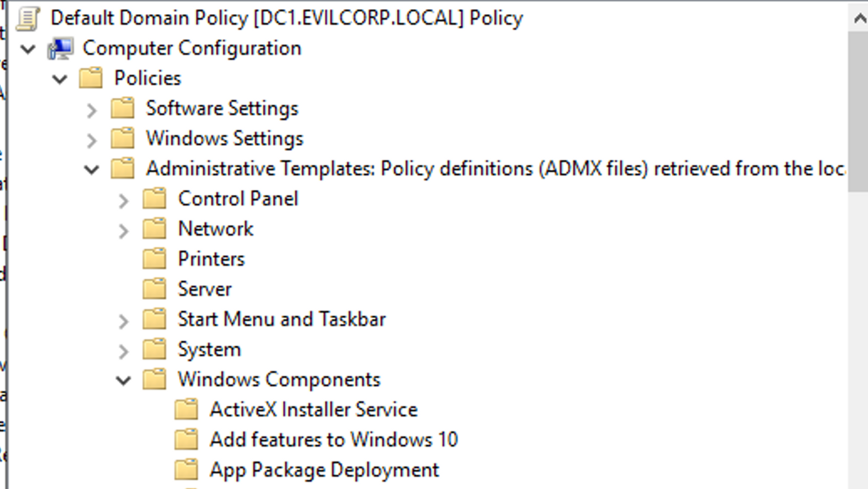Collapse the Computer Configuration node
The height and width of the screenshot is (489, 868).
pos(28,49)
